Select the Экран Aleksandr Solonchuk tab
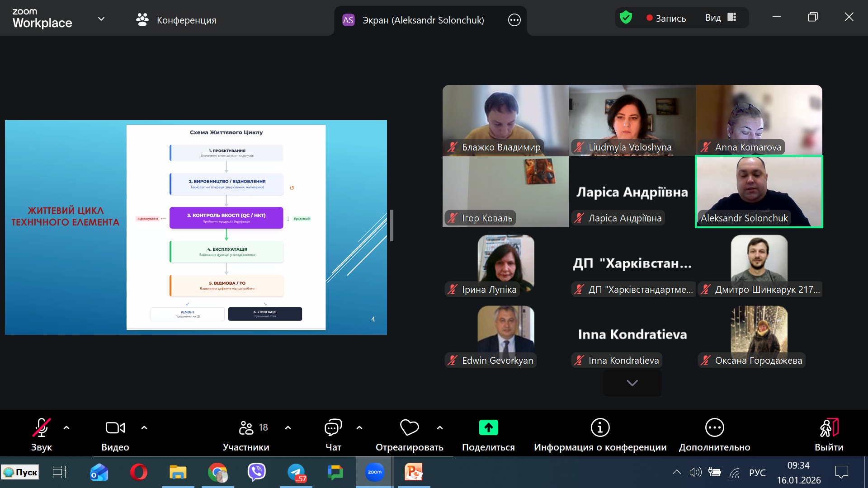This screenshot has width=868, height=488. tap(423, 20)
